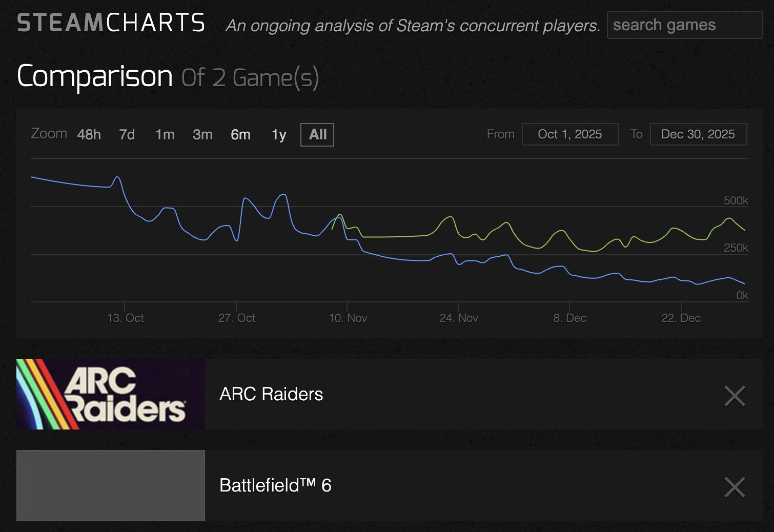This screenshot has height=532, width=774.
Task: Click the 24. Nov axis label
Action: (x=459, y=318)
